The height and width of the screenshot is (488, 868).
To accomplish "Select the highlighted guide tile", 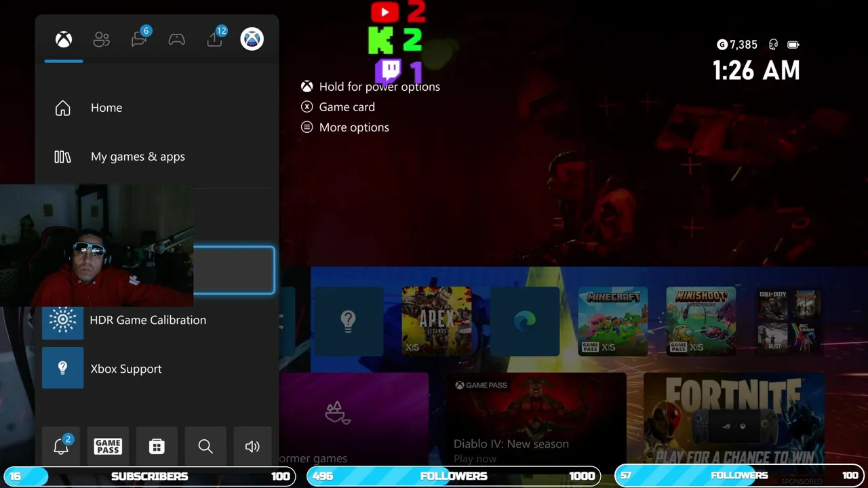I will point(234,270).
